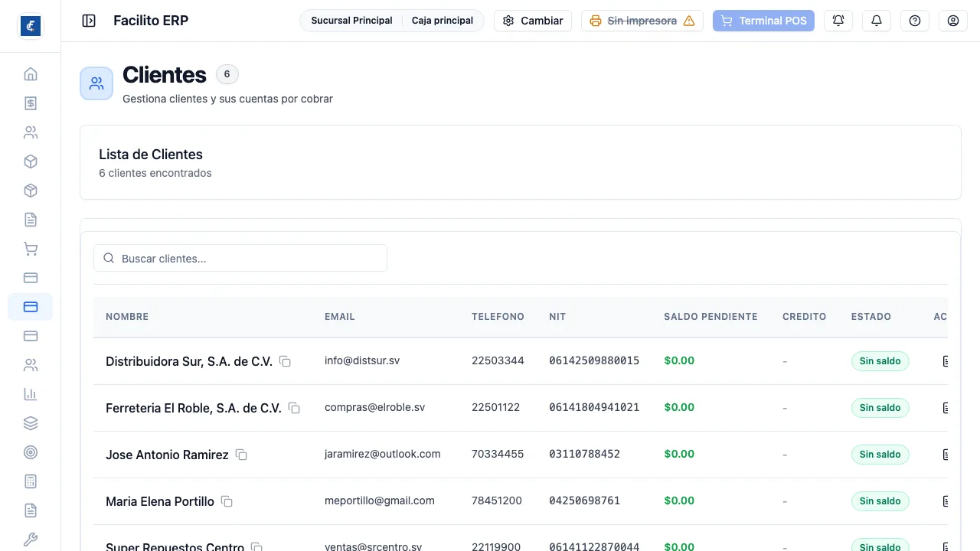Screen dimensions: 980x551
Task: Click the Cambiar button
Action: pos(533,21)
